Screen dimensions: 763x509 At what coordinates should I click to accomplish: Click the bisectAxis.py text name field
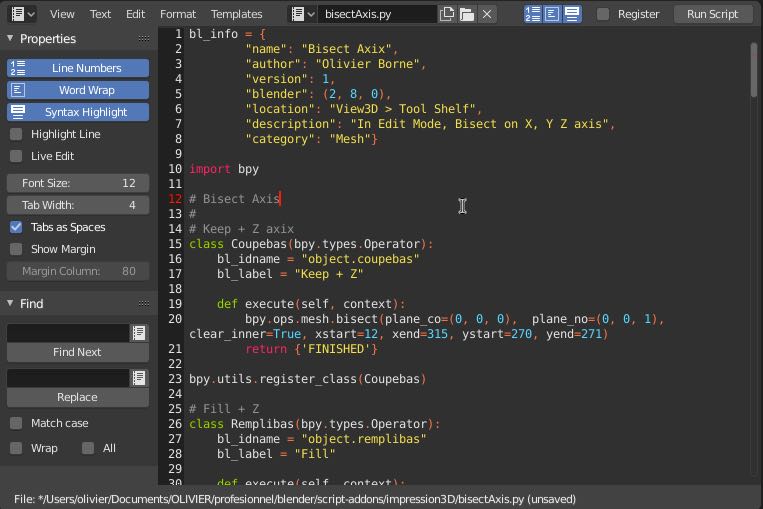click(x=378, y=14)
